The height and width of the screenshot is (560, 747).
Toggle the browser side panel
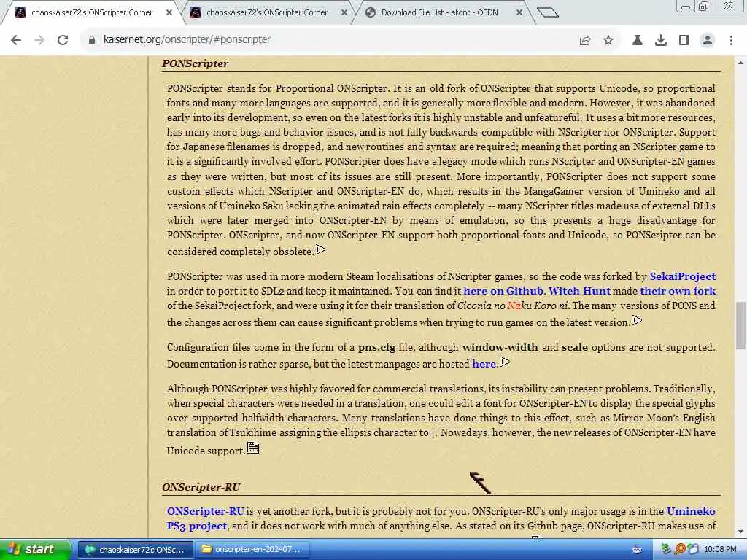pyautogui.click(x=684, y=41)
